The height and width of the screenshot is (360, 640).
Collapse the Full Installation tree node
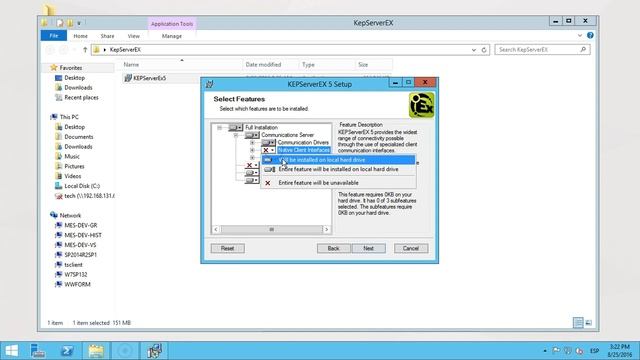point(220,128)
